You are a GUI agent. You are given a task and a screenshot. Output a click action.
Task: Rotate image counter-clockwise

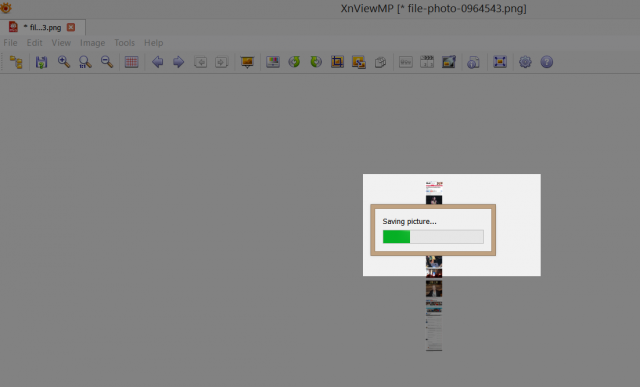tap(294, 62)
